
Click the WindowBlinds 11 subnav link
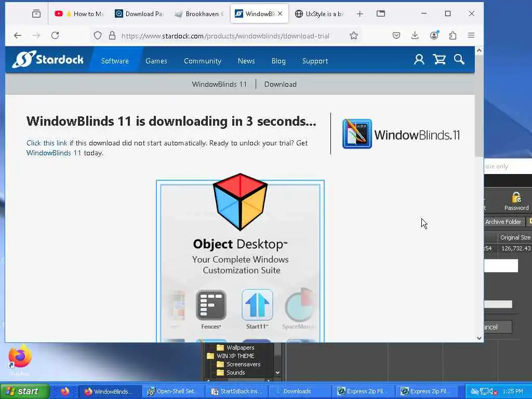[x=219, y=84]
